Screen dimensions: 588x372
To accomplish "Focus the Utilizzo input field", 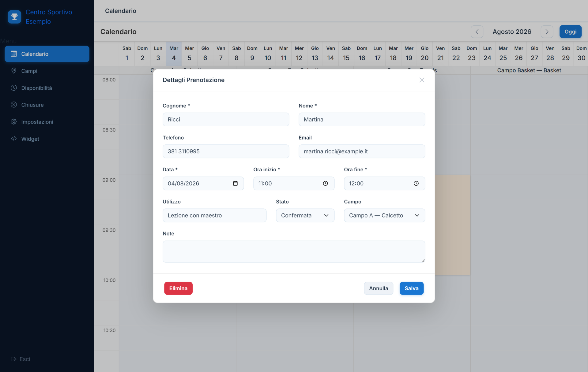I will pos(214,215).
